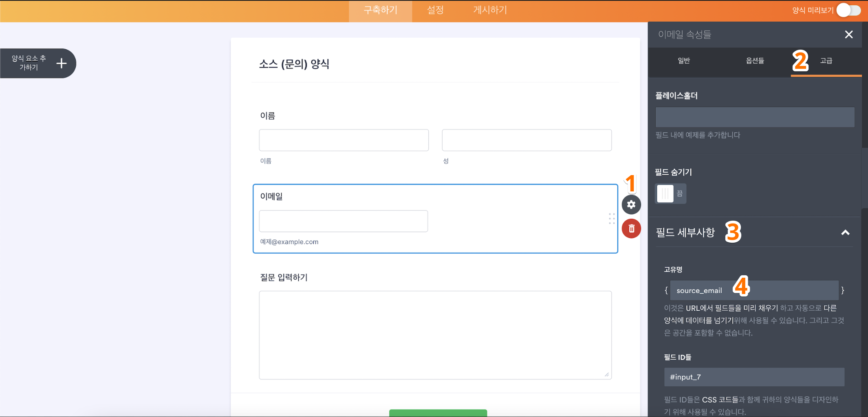Switch to the Options tab
The height and width of the screenshot is (417, 868).
755,61
